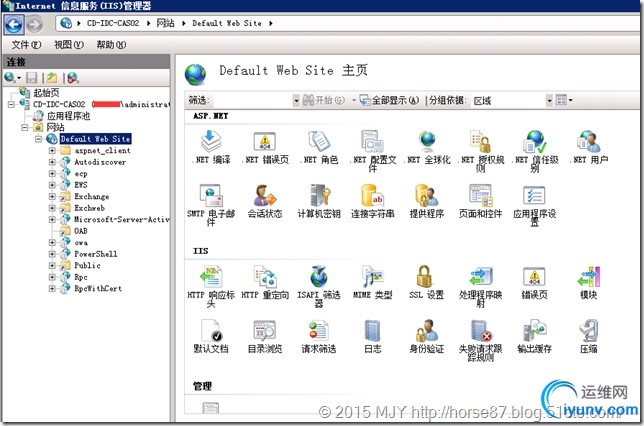Open IIS 错误页 feature icon
The height and width of the screenshot is (426, 644).
coord(535,283)
